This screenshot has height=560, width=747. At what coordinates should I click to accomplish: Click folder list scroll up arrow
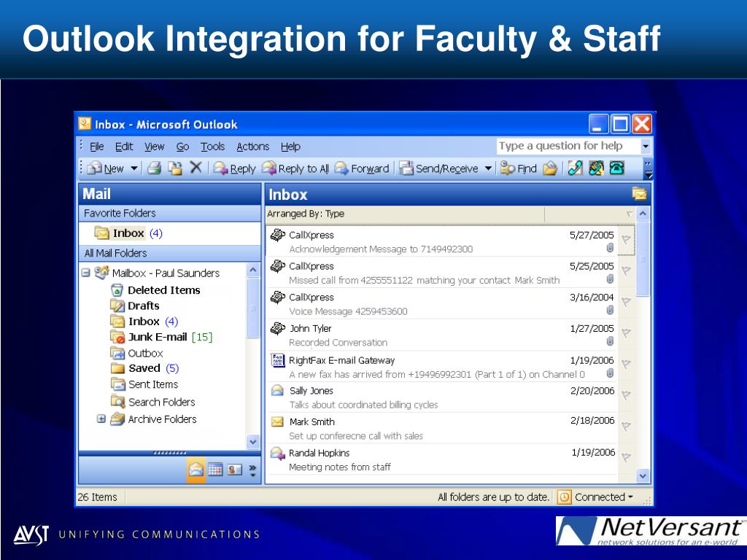(x=253, y=270)
